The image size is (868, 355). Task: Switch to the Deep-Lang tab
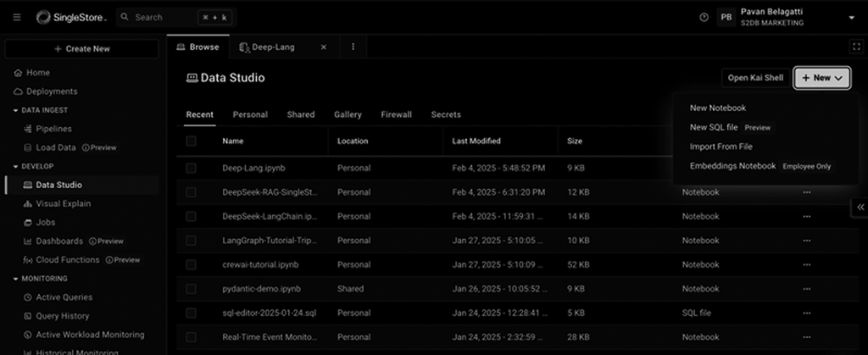274,47
